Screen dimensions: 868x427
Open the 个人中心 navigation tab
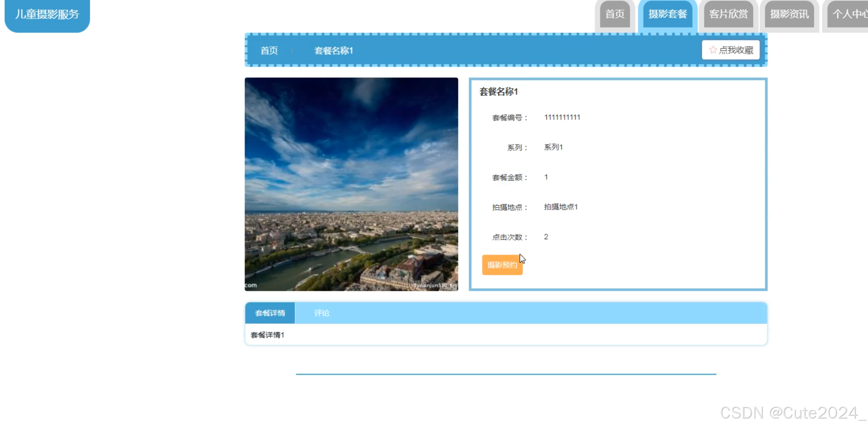pos(850,14)
